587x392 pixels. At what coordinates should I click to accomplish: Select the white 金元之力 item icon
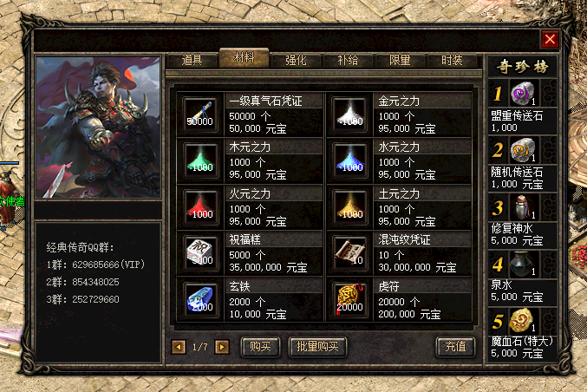pyautogui.click(x=349, y=114)
